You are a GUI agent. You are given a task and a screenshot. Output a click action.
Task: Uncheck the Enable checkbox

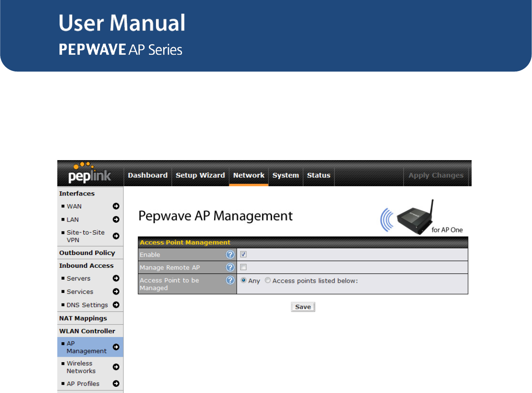coord(243,255)
